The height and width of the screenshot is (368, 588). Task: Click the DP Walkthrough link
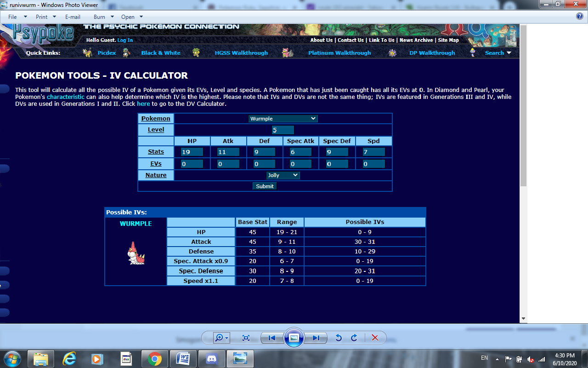click(432, 53)
